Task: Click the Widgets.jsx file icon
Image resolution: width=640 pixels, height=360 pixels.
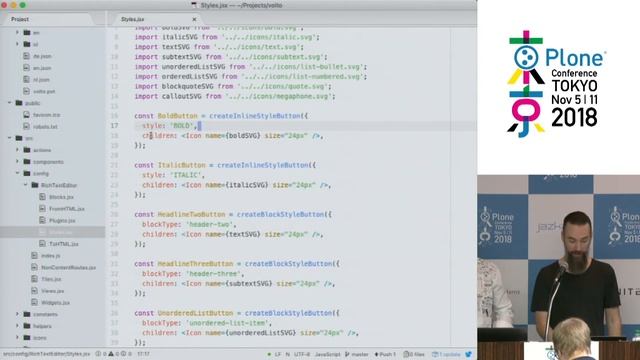Action: coord(35,302)
